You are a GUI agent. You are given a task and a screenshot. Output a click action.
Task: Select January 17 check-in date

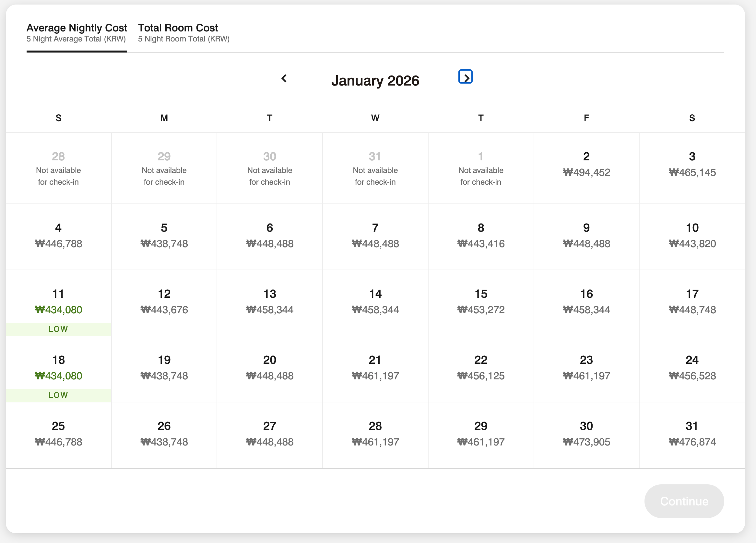pos(692,302)
